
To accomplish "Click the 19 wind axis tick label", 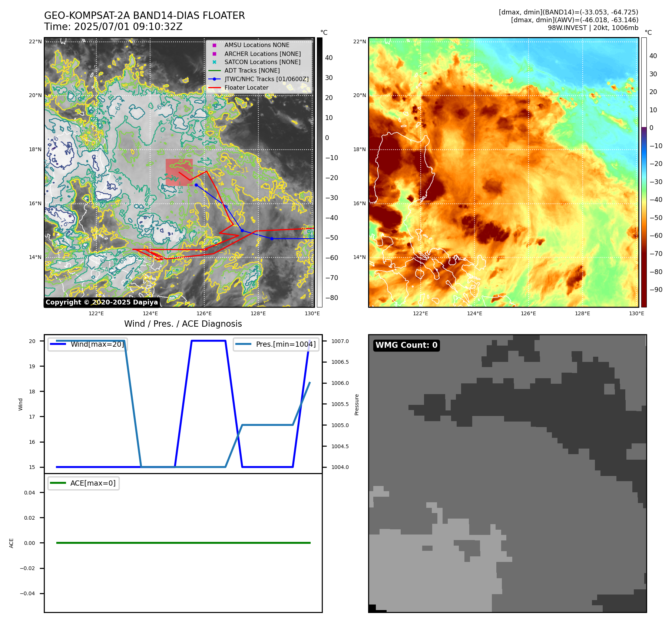I will [x=32, y=366].
